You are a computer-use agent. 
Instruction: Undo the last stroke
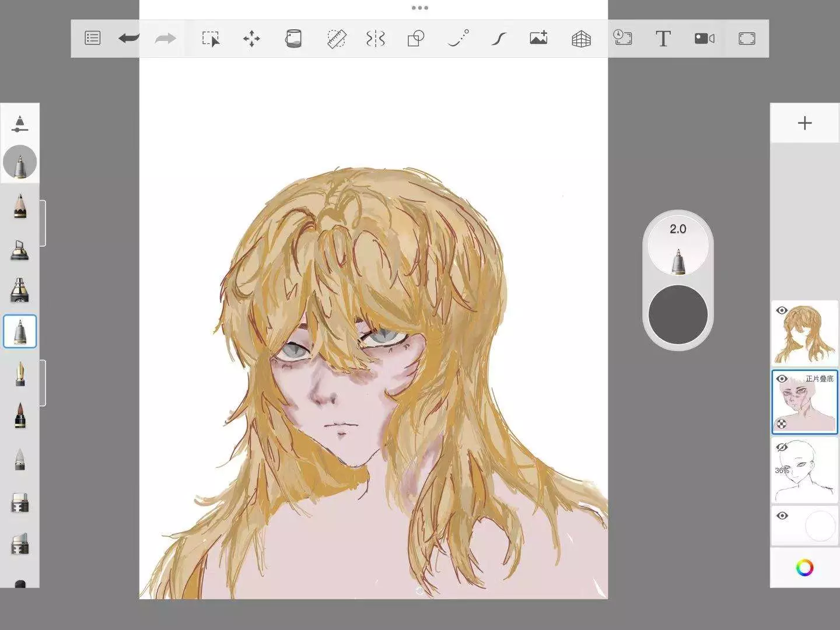(x=128, y=38)
